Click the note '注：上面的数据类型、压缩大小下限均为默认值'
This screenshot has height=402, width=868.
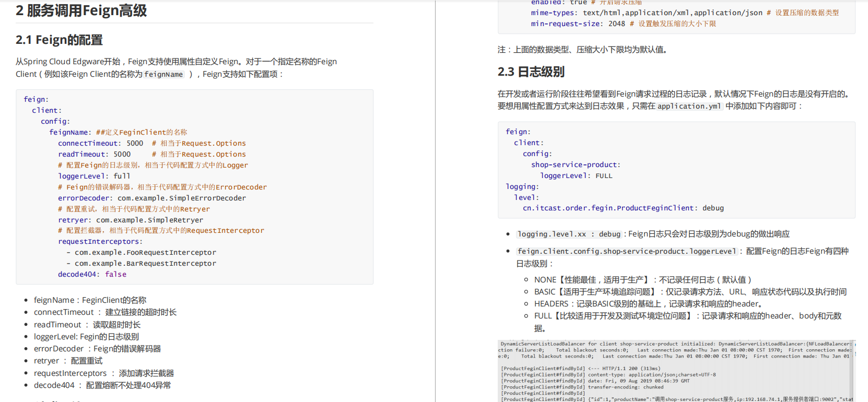pyautogui.click(x=582, y=50)
